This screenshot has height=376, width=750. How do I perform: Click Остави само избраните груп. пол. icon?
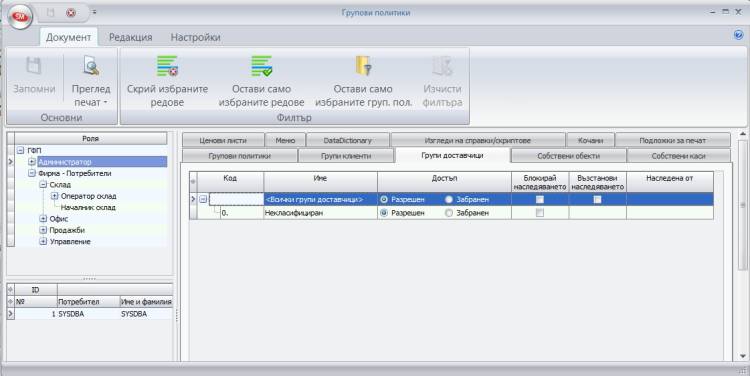[363, 66]
